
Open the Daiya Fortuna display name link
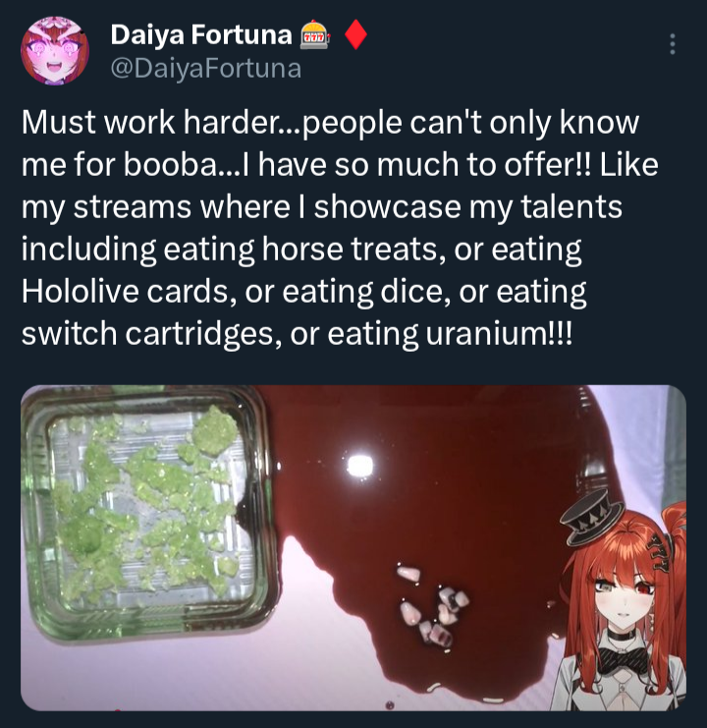[x=201, y=34]
